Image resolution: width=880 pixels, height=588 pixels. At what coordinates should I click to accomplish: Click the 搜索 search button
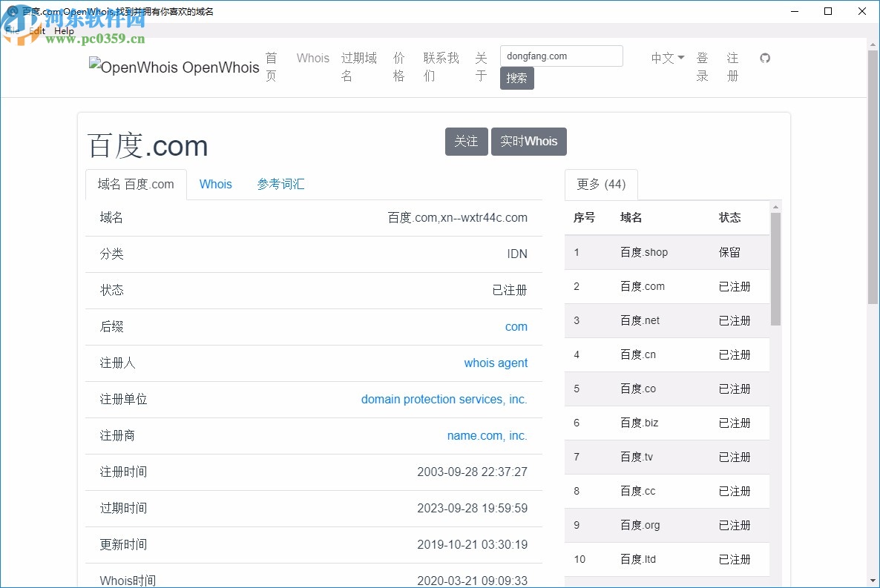pyautogui.click(x=517, y=78)
